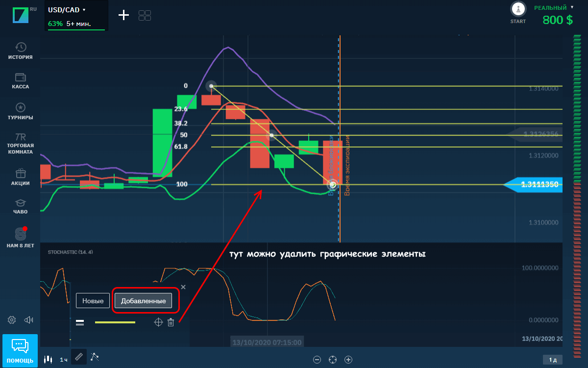Click the zoom out minus icon
The image size is (588, 368).
pos(317,360)
